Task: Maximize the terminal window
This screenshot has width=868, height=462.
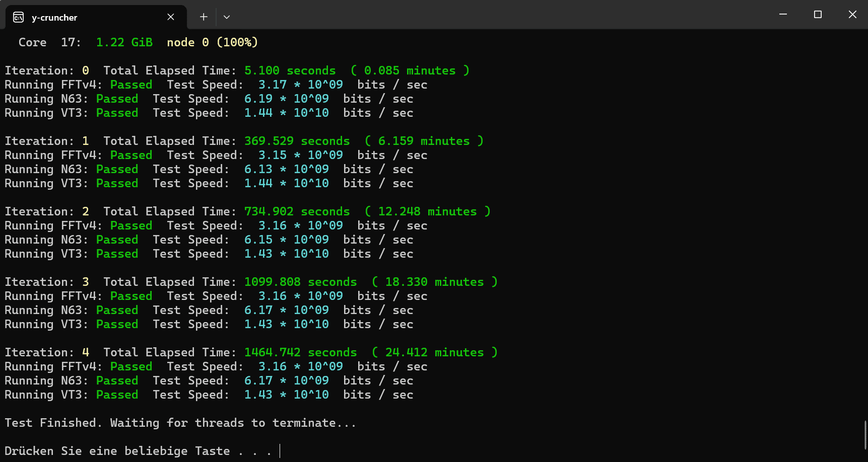Action: 818,15
